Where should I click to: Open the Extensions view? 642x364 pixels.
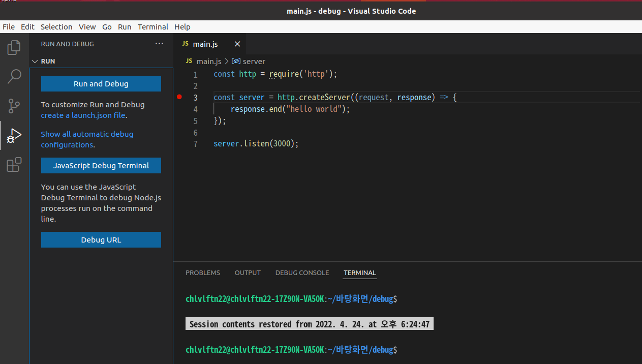coord(14,165)
